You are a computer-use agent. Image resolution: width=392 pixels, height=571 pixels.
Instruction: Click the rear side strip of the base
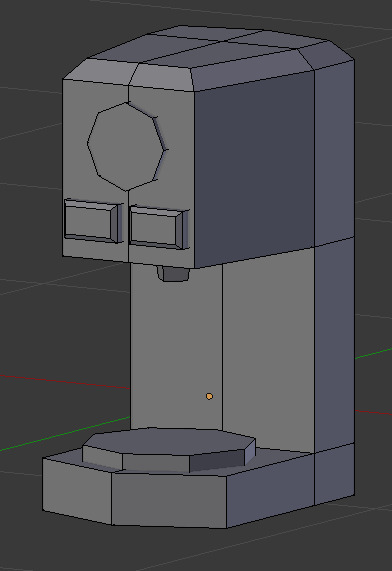tap(334, 473)
